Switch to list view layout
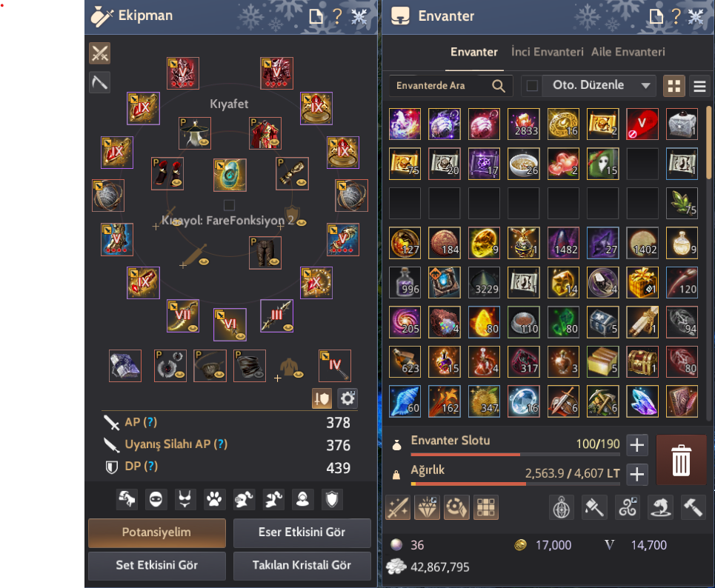This screenshot has height=588, width=715. [x=700, y=86]
